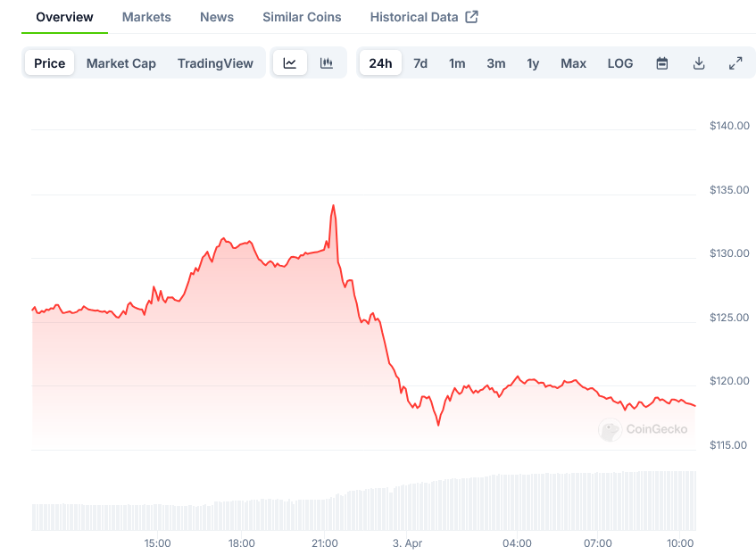Select the 24h time range
The height and width of the screenshot is (555, 756).
pyautogui.click(x=380, y=63)
